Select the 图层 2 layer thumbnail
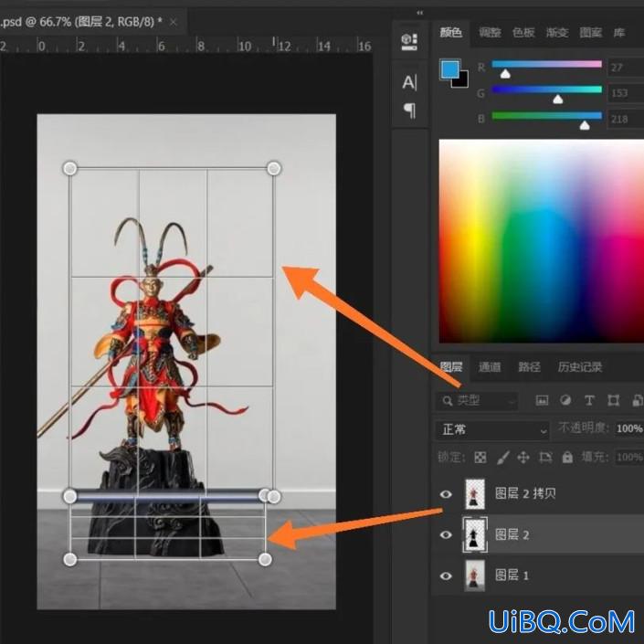The width and height of the screenshot is (644, 644). (x=475, y=534)
